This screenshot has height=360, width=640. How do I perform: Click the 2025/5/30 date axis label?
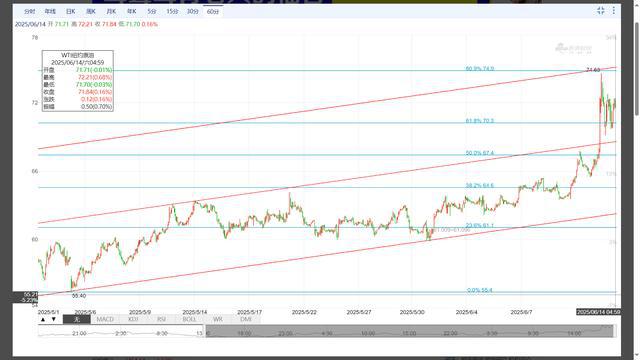412,312
